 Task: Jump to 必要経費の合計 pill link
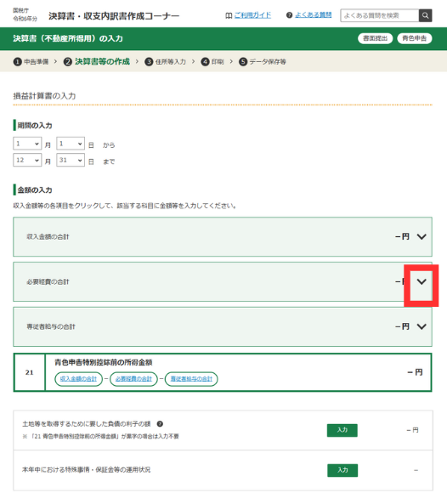point(133,379)
